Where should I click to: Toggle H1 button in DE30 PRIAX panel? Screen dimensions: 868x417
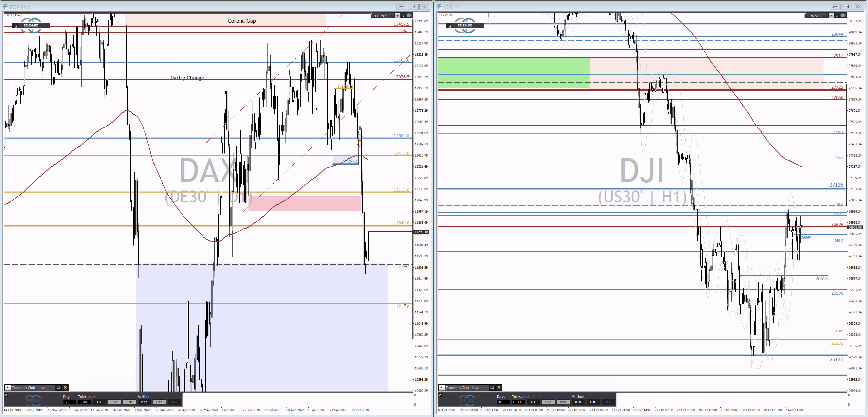click(99, 402)
